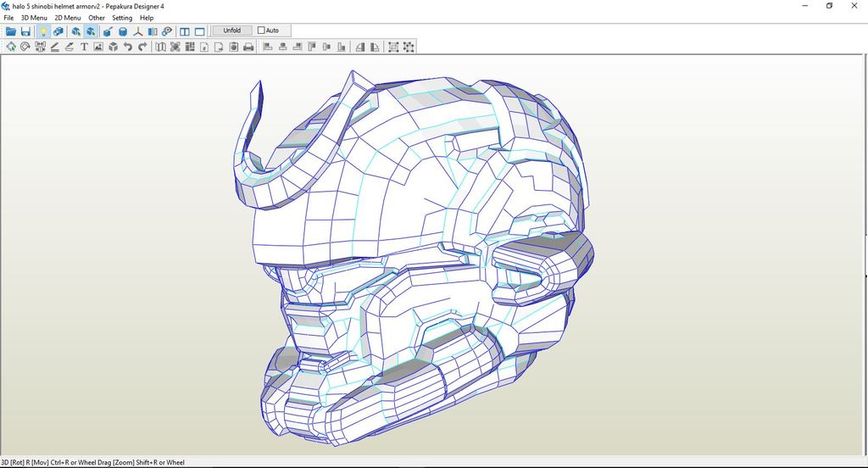Select the move parts arrow tool
Screen dimensions: 868x468
pos(10,47)
